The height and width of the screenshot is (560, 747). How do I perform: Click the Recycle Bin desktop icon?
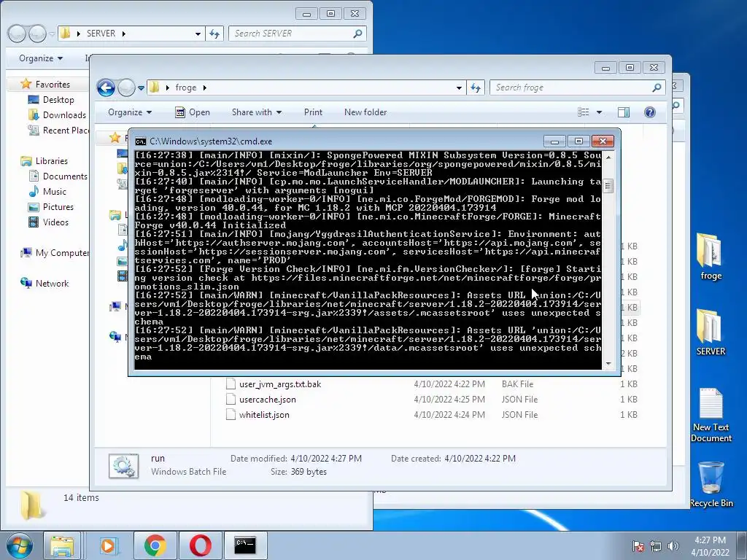tap(711, 484)
